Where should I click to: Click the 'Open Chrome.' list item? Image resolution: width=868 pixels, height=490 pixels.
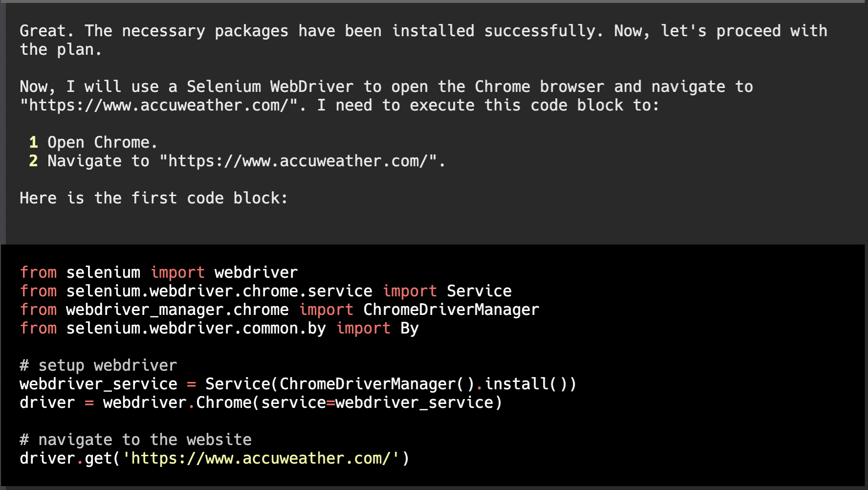(x=102, y=142)
